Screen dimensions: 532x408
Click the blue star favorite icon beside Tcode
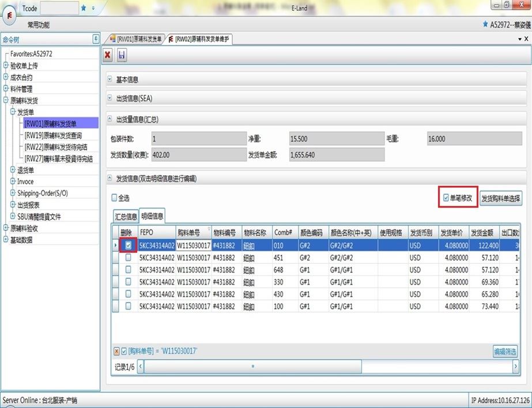tap(84, 8)
